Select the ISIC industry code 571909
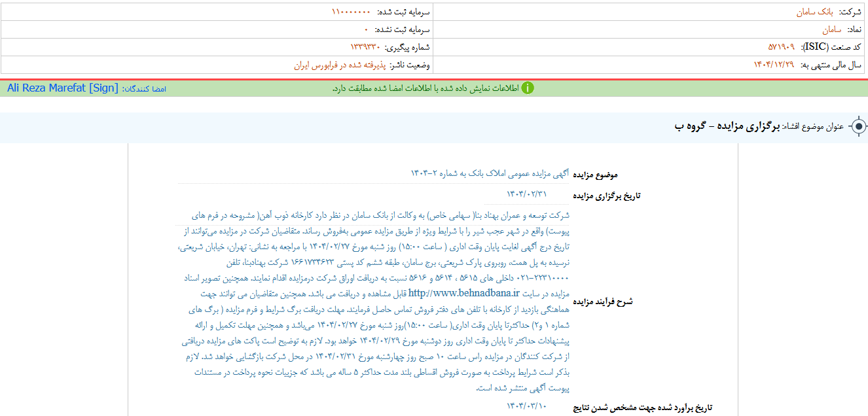The height and width of the screenshot is (416, 868). (x=781, y=47)
